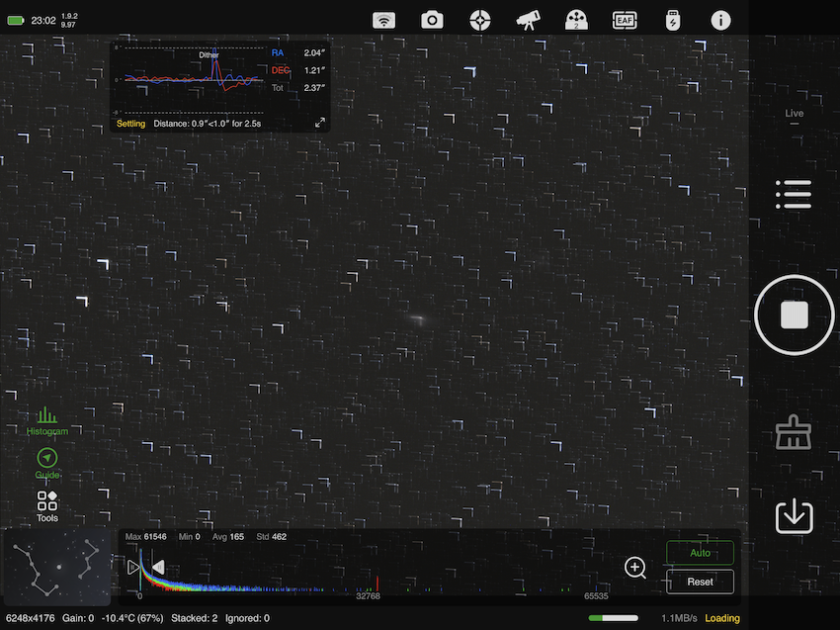Enable Auto histogram stretch
The height and width of the screenshot is (630, 840).
pyautogui.click(x=700, y=553)
